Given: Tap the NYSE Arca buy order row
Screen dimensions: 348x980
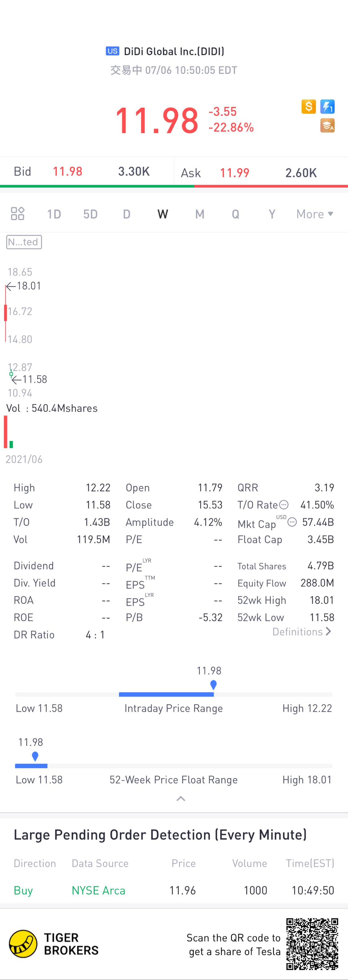Looking at the screenshot, I should (174, 890).
